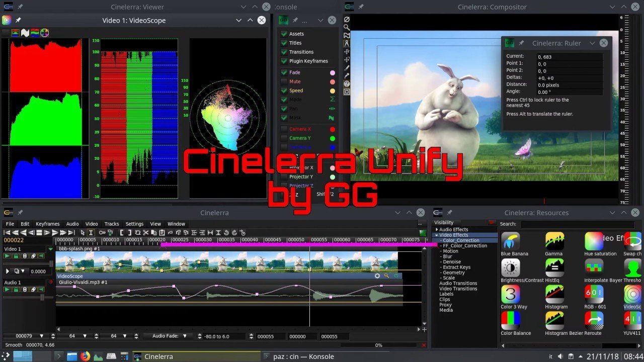The image size is (644, 362).
Task: Open the Keyframes menu
Action: point(47,224)
